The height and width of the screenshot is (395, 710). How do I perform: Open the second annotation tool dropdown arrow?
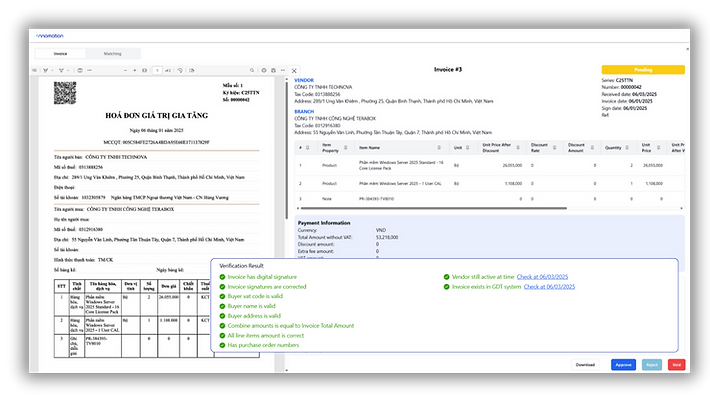68,70
